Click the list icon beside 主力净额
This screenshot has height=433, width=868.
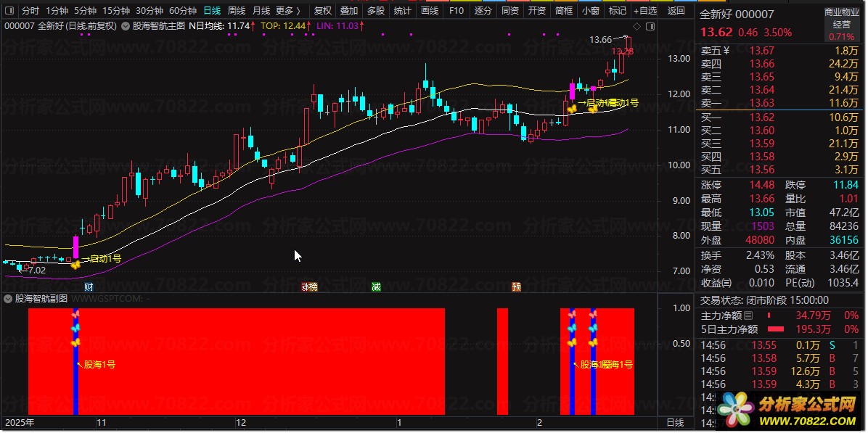pyautogui.click(x=748, y=316)
